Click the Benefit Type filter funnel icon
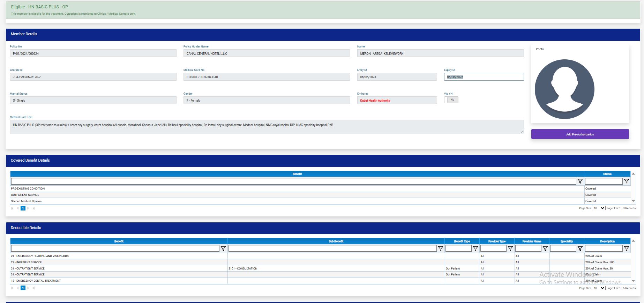The width and height of the screenshot is (644, 303). pos(475,249)
